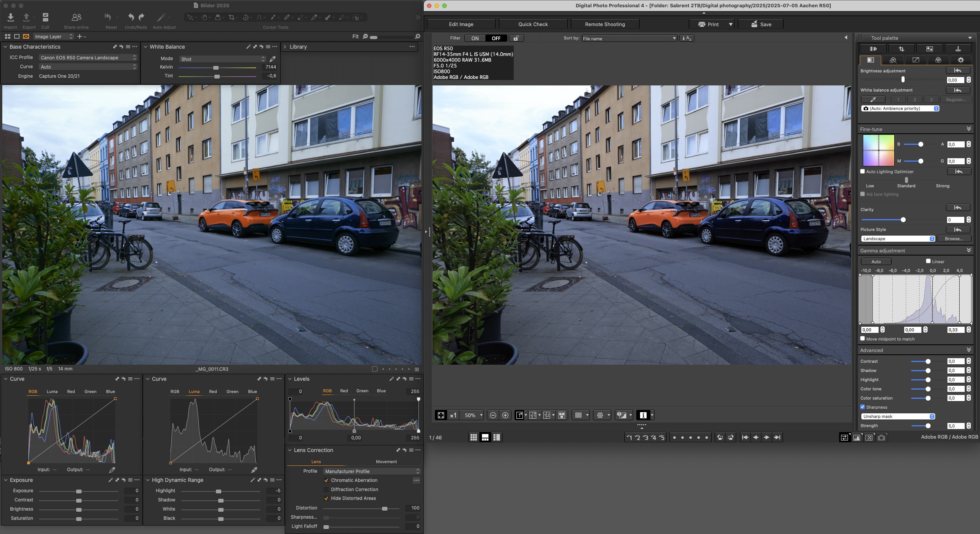
Task: Expand the Library panel
Action: tap(284, 47)
